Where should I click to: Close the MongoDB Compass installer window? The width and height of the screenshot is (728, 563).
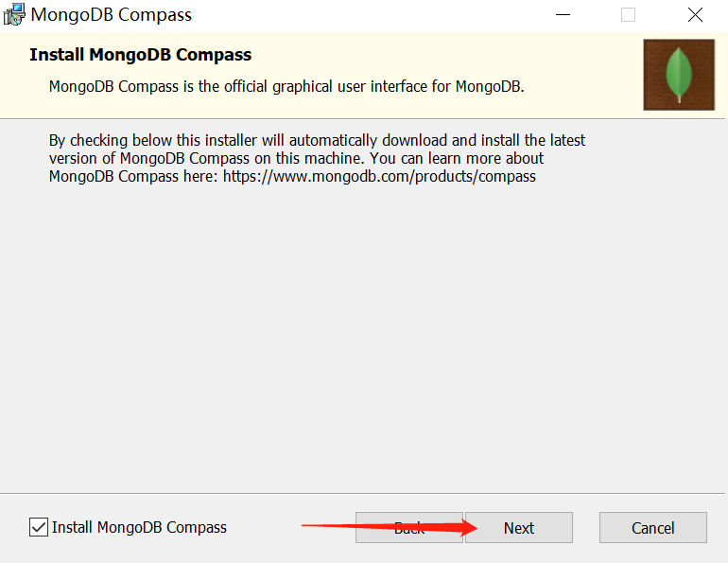pyautogui.click(x=695, y=15)
